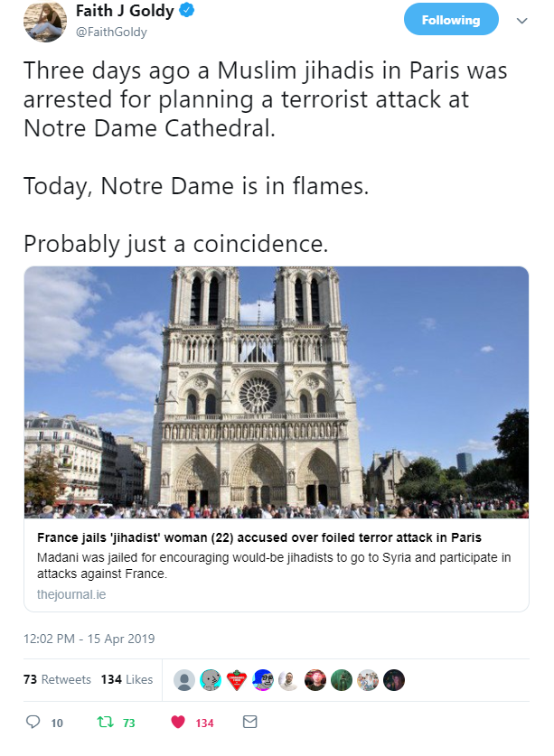This screenshot has width=554, height=756.
Task: Undo the retweet via the green arrows icon
Action: [104, 723]
